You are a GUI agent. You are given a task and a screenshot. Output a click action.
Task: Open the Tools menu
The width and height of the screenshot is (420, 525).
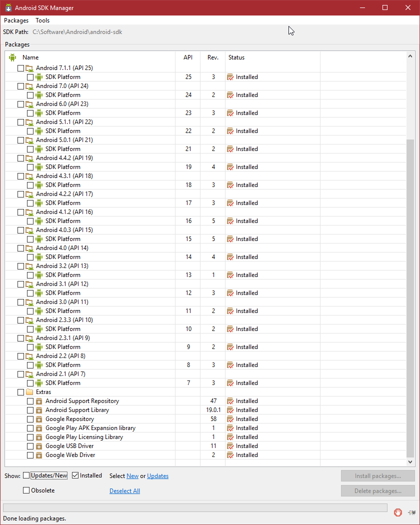42,20
